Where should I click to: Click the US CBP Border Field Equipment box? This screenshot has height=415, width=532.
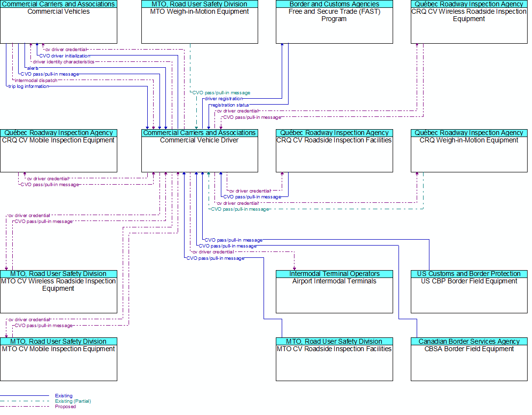point(469,292)
